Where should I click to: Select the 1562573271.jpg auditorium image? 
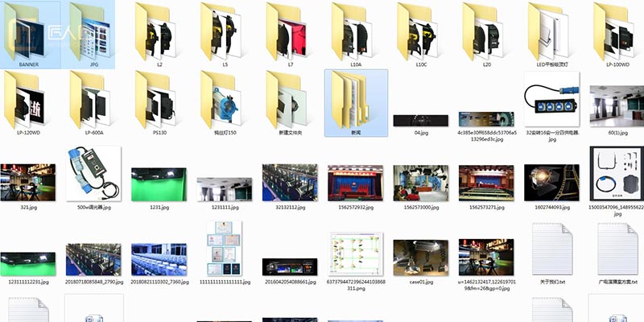point(486,183)
